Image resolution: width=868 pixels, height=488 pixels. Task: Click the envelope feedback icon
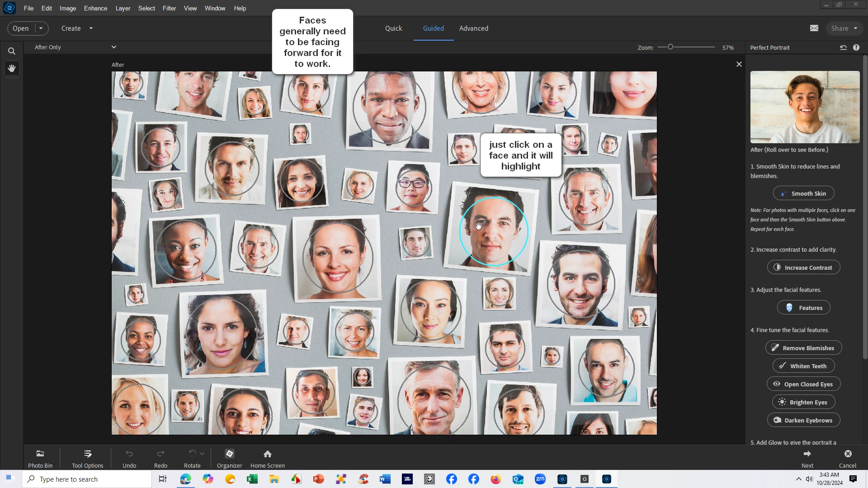pos(814,28)
